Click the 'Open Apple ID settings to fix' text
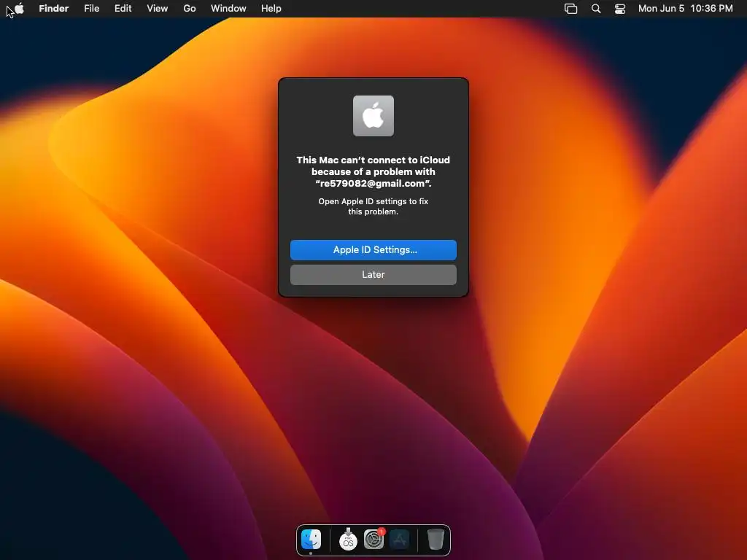Screen dimensions: 747x560 (x=373, y=206)
